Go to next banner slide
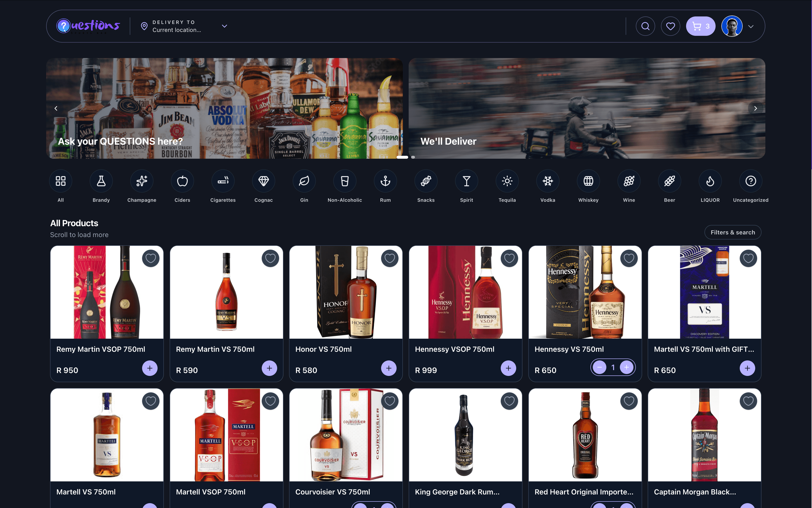Image resolution: width=812 pixels, height=508 pixels. (x=755, y=108)
